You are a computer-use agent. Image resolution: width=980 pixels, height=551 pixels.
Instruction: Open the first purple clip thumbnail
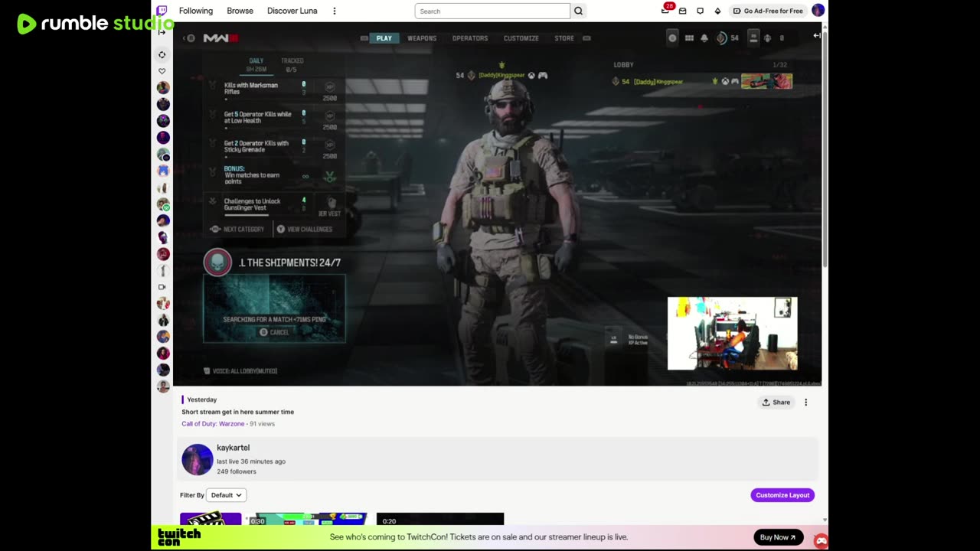[211, 519]
